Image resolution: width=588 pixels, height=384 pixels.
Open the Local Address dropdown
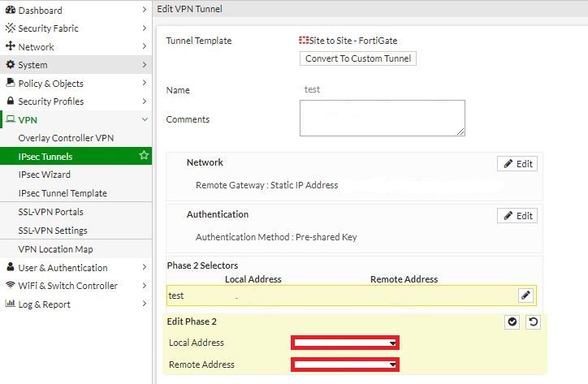pyautogui.click(x=345, y=343)
